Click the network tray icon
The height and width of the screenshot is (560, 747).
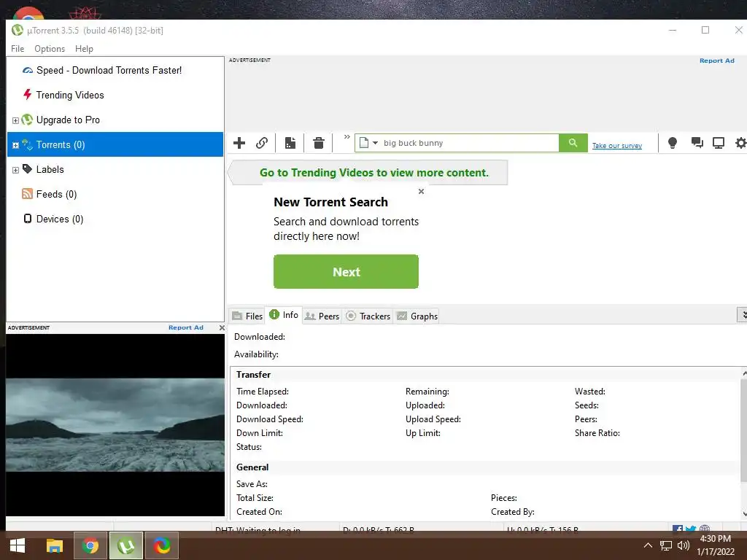coord(665,545)
